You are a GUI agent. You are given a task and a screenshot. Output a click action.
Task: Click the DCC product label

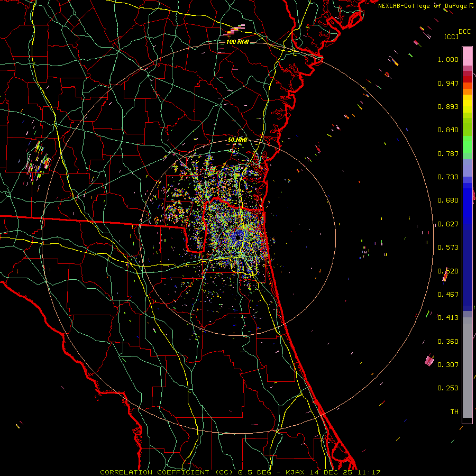[464, 32]
